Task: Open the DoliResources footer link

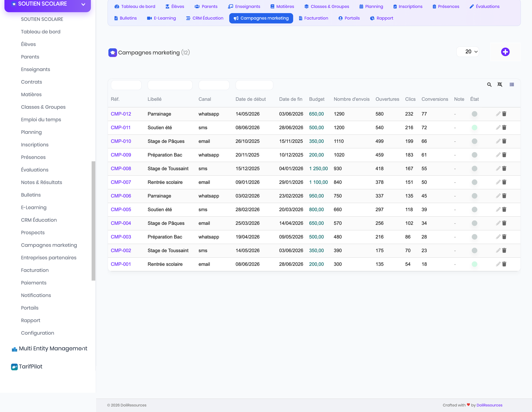Action: coord(489,405)
